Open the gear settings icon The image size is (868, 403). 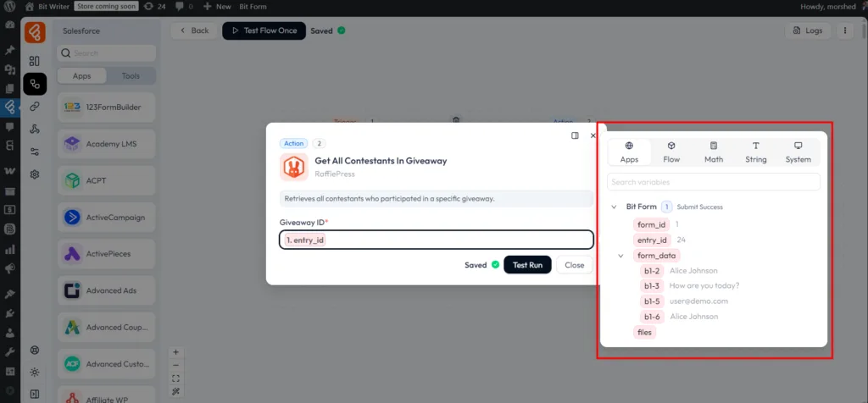click(34, 174)
